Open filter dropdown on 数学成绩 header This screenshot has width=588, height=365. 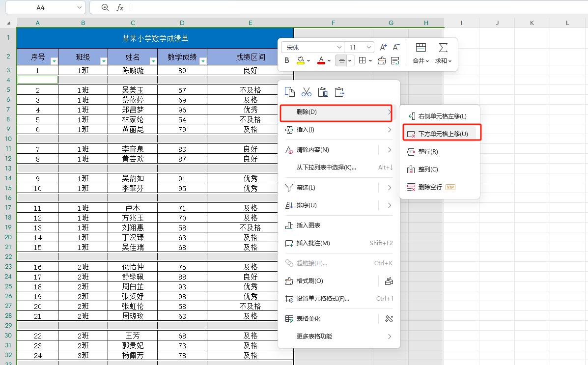[x=203, y=61]
